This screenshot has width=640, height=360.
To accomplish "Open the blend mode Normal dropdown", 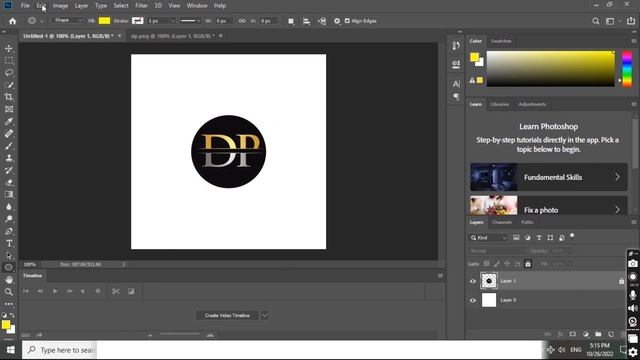I will click(x=497, y=251).
